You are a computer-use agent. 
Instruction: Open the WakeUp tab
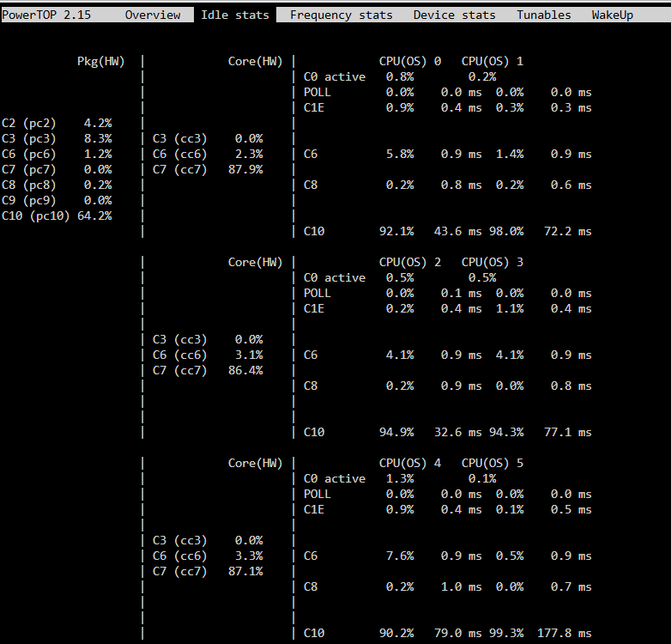pyautogui.click(x=613, y=15)
